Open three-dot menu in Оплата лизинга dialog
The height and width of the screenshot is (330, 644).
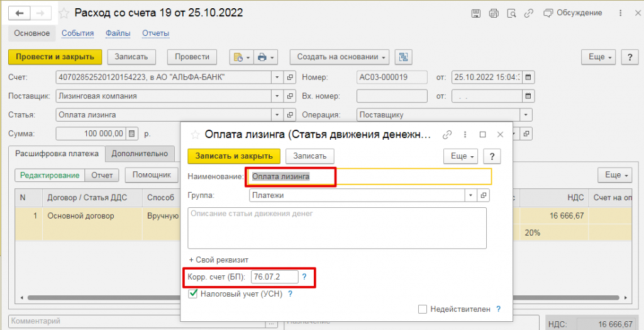(465, 135)
